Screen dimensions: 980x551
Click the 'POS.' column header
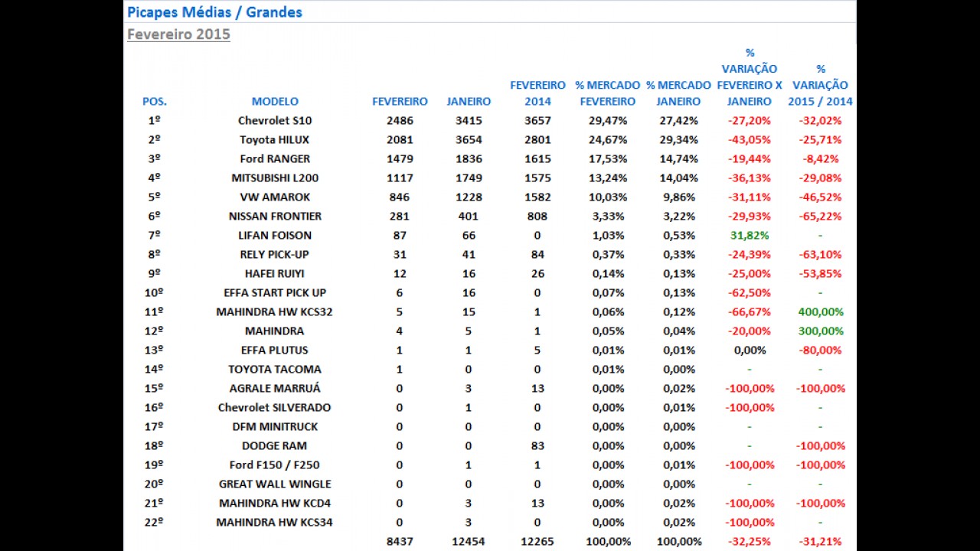click(155, 101)
